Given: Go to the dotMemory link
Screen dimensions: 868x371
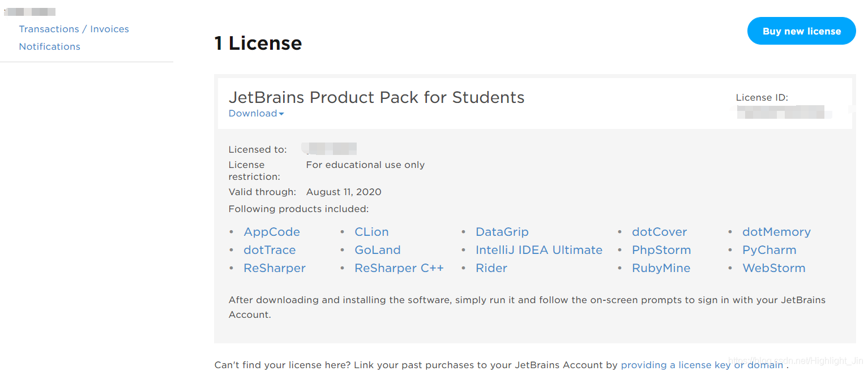Looking at the screenshot, I should coord(776,232).
